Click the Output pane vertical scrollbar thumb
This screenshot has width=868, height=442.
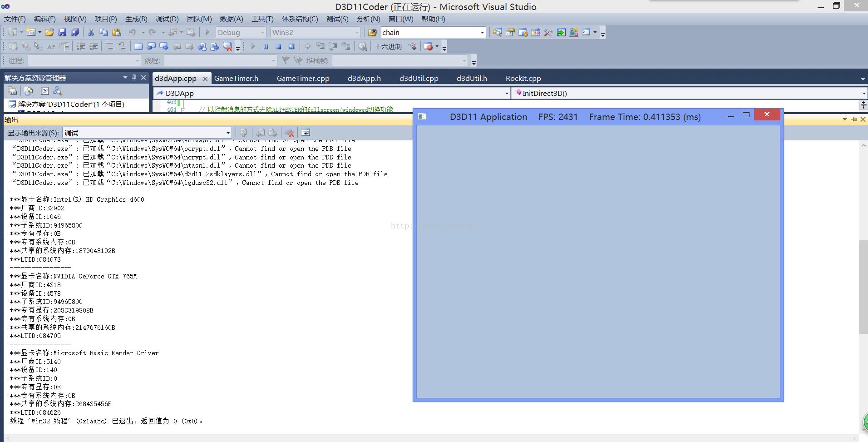pyautogui.click(x=863, y=286)
